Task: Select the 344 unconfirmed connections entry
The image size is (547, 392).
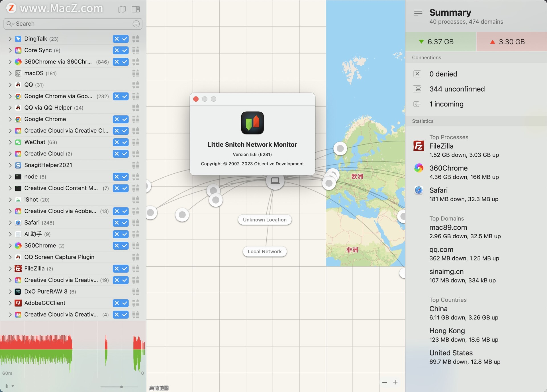Action: (457, 89)
